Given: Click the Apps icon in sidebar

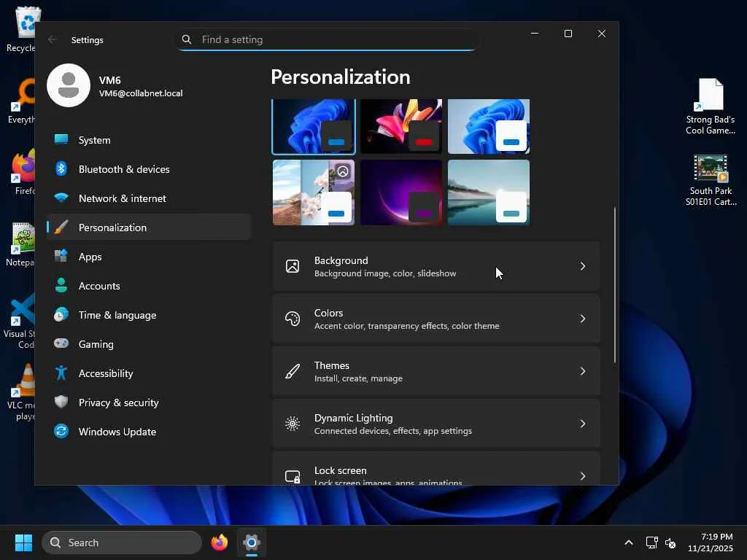Looking at the screenshot, I should 61,256.
